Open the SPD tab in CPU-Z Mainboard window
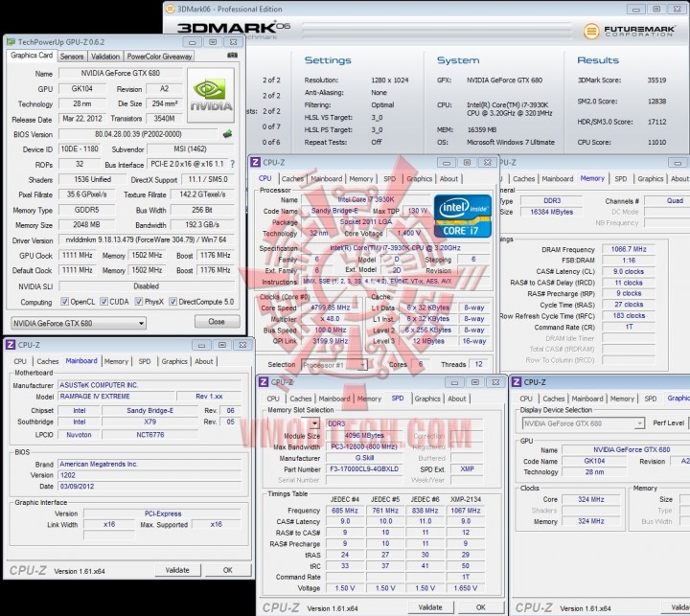 pos(145,361)
